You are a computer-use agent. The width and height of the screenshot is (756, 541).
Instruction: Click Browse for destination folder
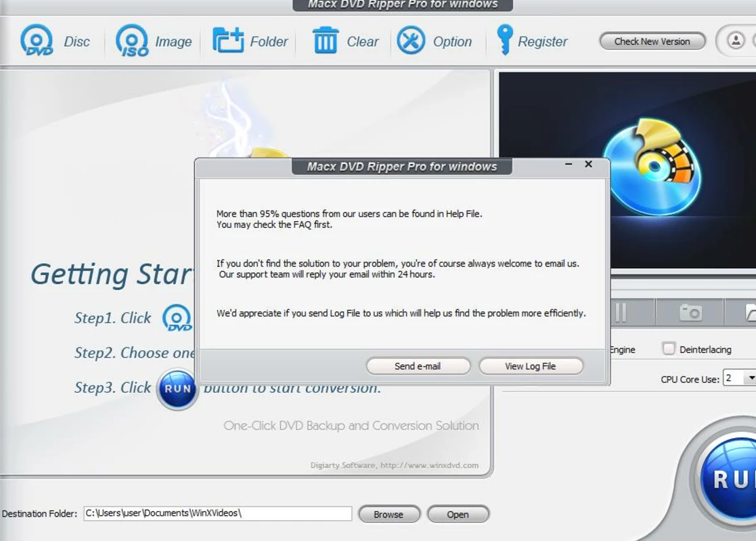[388, 514]
